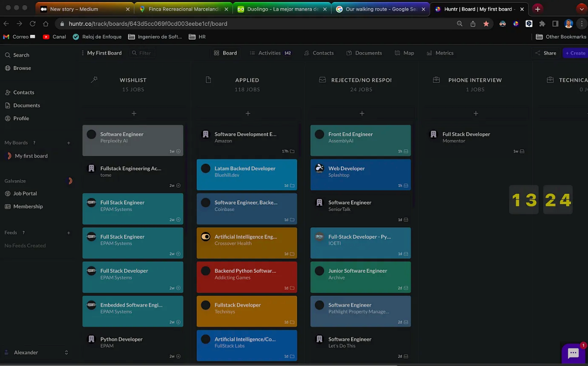The width and height of the screenshot is (588, 366).
Task: Open the HR bookmarks folder
Action: 197,37
